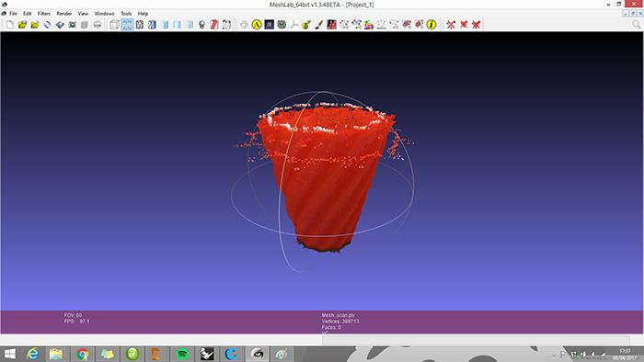
Task: Take a snapshot with camera icon
Action: (73, 25)
